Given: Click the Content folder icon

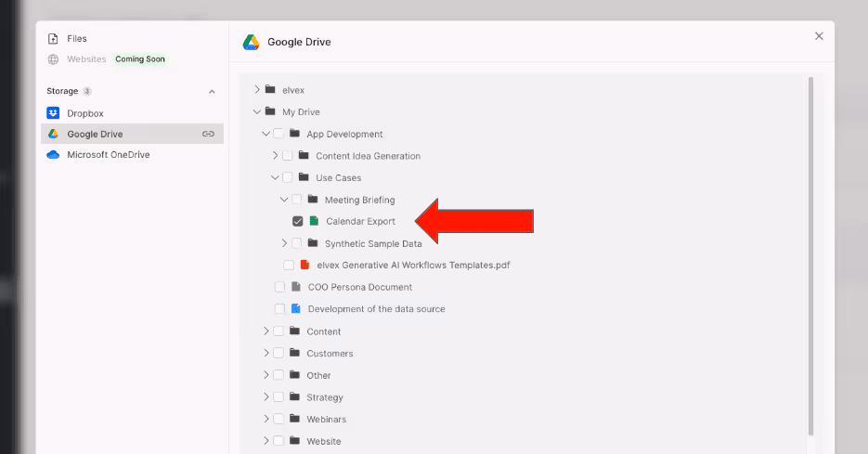Looking at the screenshot, I should pos(294,331).
